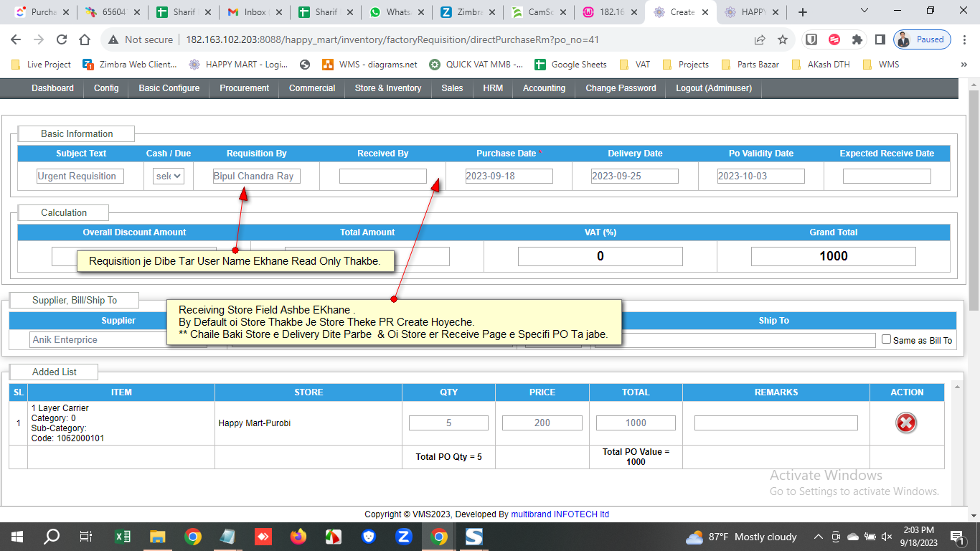Open the Store & Inventory menu

(x=388, y=88)
